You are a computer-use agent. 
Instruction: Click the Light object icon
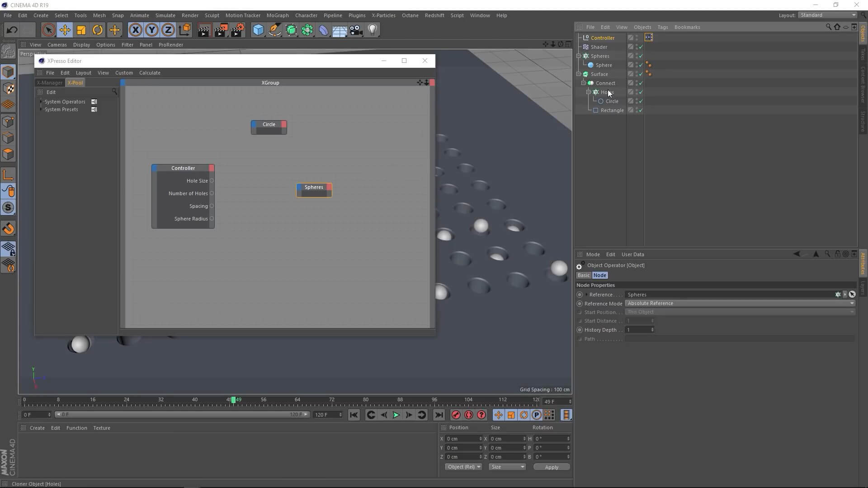tap(373, 30)
